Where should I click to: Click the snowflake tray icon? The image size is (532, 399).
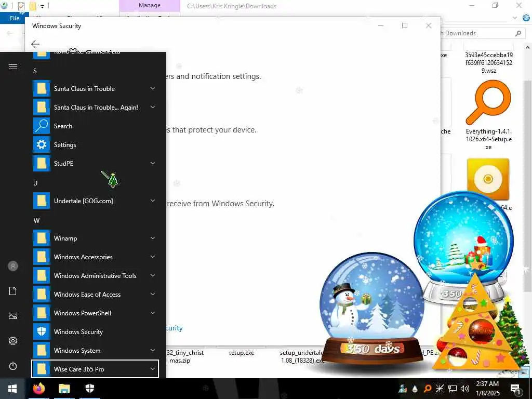(440, 389)
